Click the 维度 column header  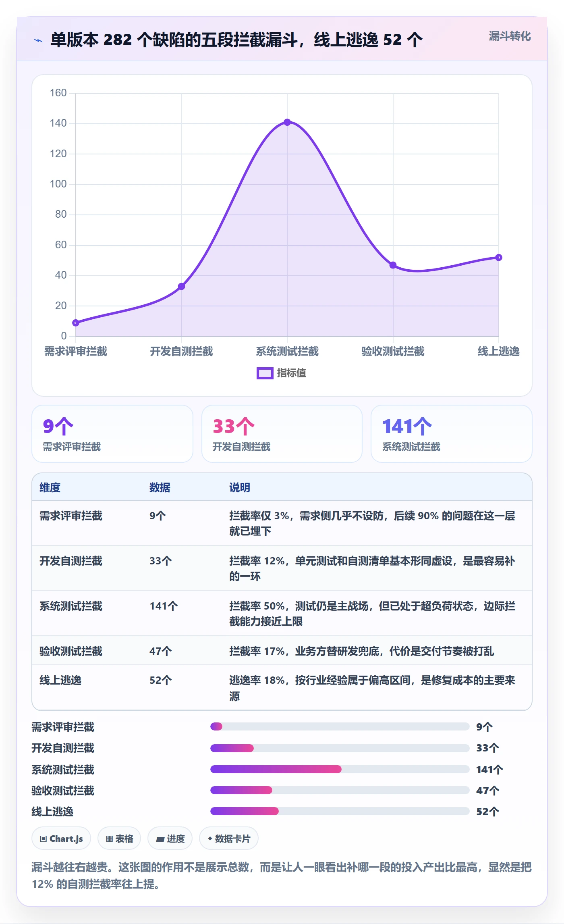tap(50, 487)
